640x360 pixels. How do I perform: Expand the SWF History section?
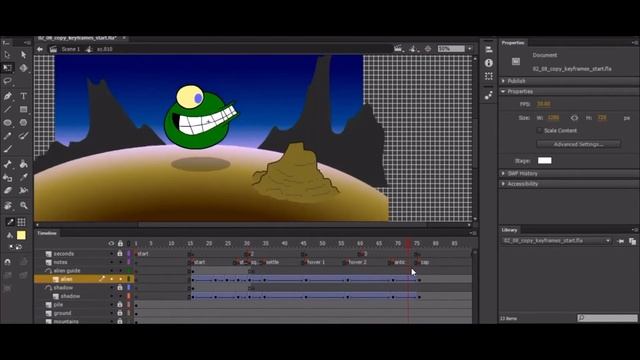[x=503, y=173]
